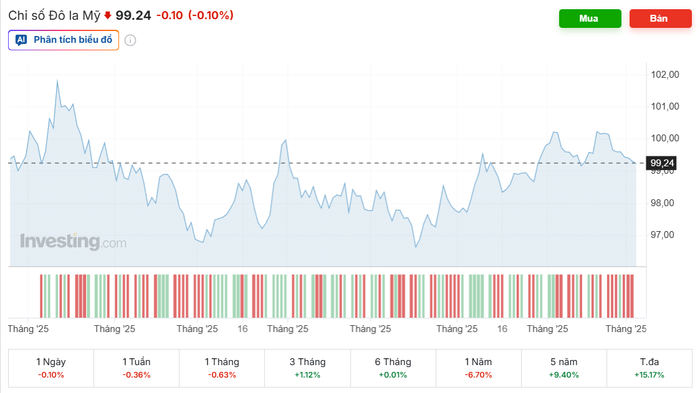This screenshot has height=393, width=700.
Task: Click the red down arrow beside price
Action: coord(108,16)
